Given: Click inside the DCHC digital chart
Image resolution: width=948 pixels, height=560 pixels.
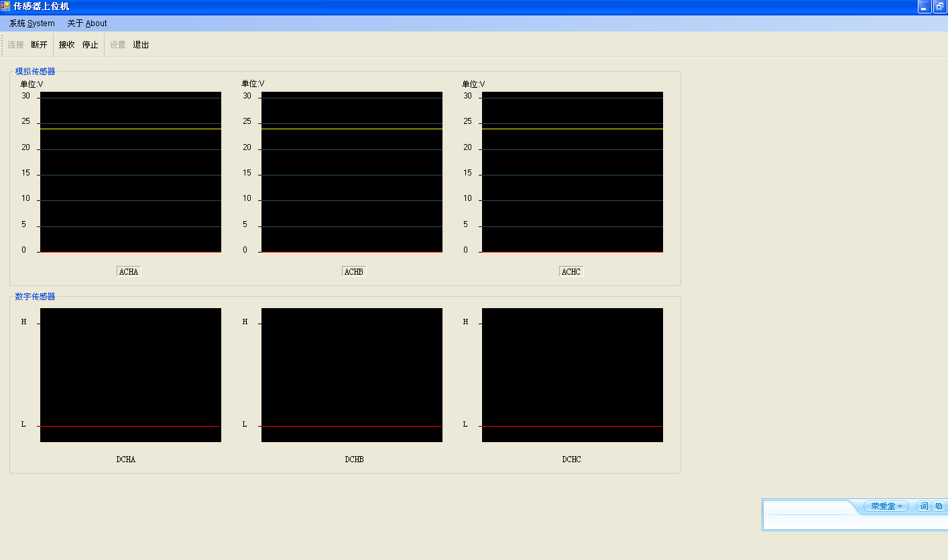Looking at the screenshot, I should pyautogui.click(x=573, y=375).
